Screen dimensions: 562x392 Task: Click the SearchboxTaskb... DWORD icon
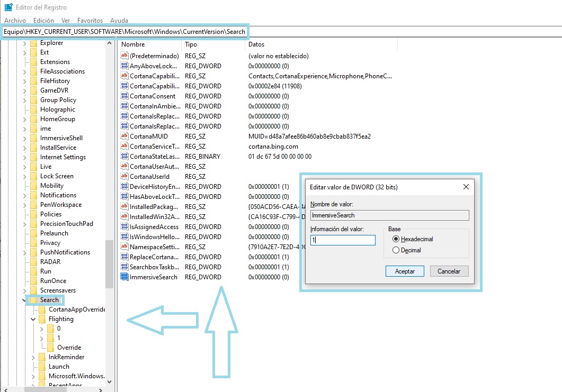(x=124, y=267)
